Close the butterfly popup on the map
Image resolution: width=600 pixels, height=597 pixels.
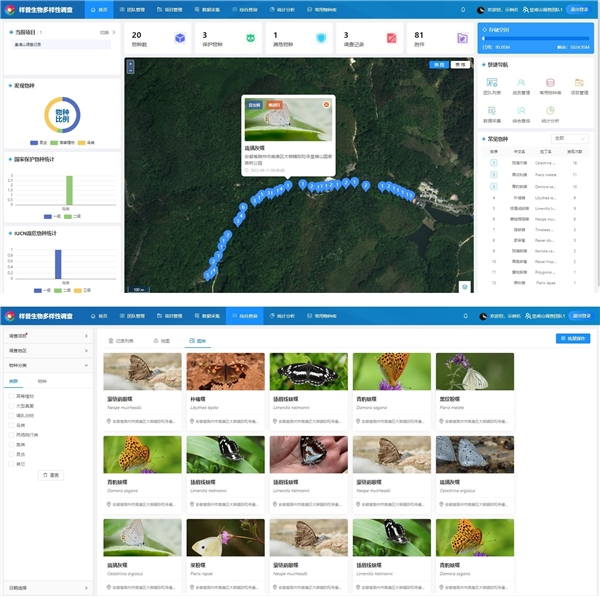[326, 105]
